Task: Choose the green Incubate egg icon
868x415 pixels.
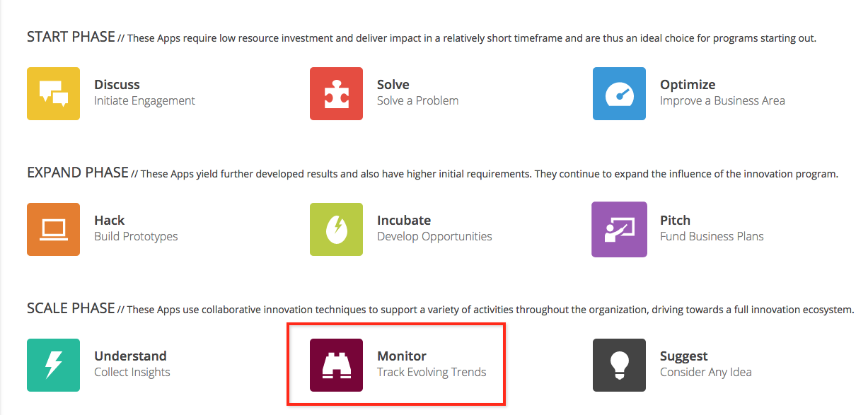Action: pos(336,229)
